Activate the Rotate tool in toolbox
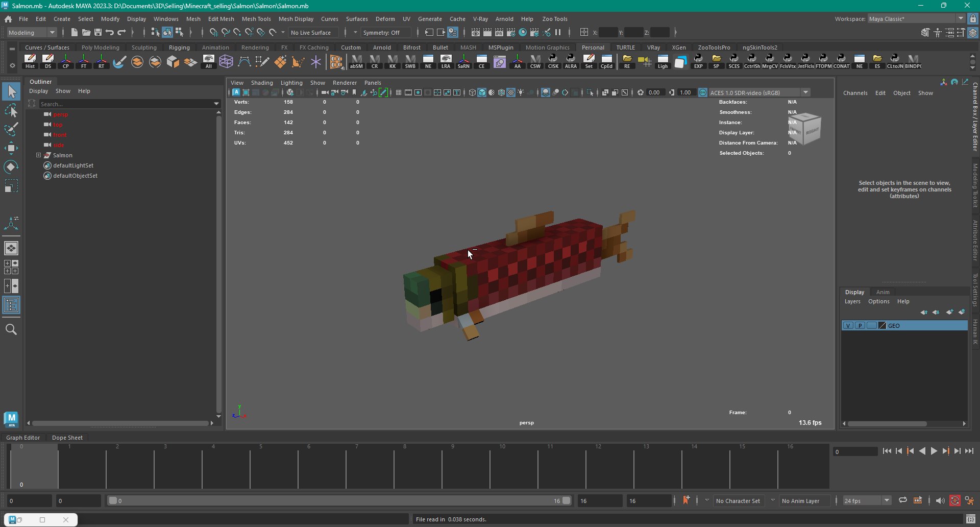Image resolution: width=980 pixels, height=527 pixels. (11, 167)
